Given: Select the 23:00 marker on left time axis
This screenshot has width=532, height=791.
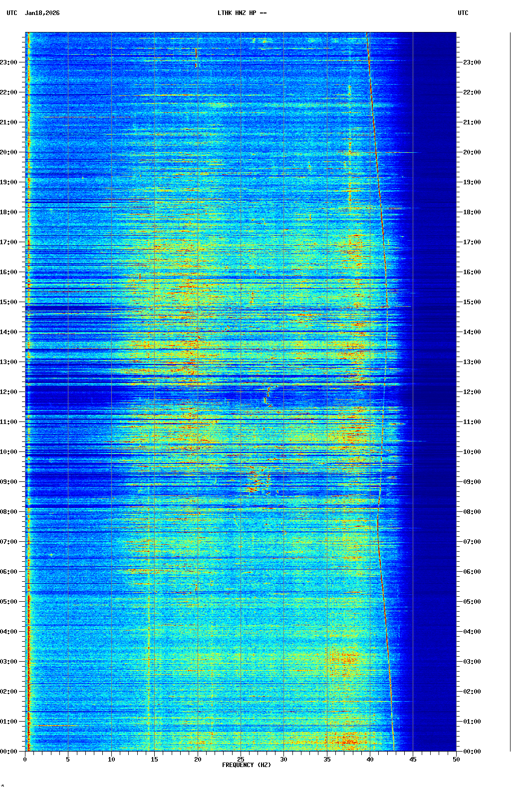Looking at the screenshot, I should [8, 62].
